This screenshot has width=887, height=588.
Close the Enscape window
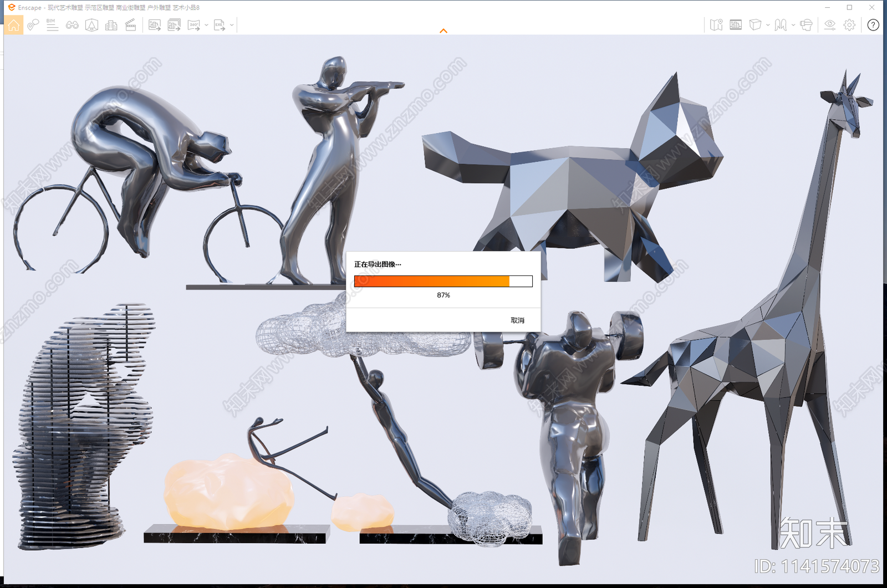[x=871, y=7]
